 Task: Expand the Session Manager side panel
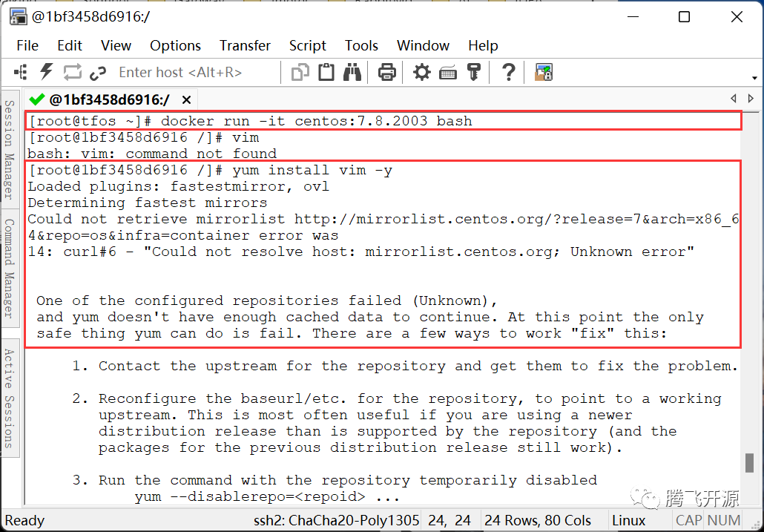pyautogui.click(x=10, y=149)
